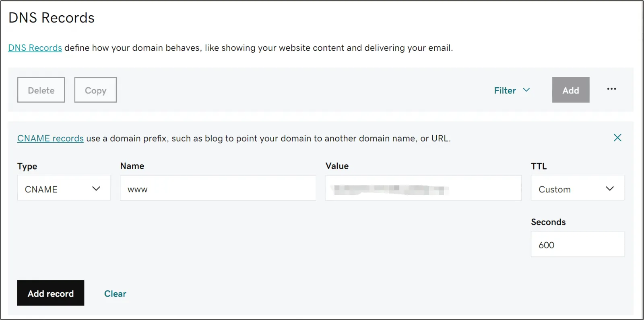Click the redacted Value field
Image resolution: width=644 pixels, height=320 pixels.
tap(423, 188)
